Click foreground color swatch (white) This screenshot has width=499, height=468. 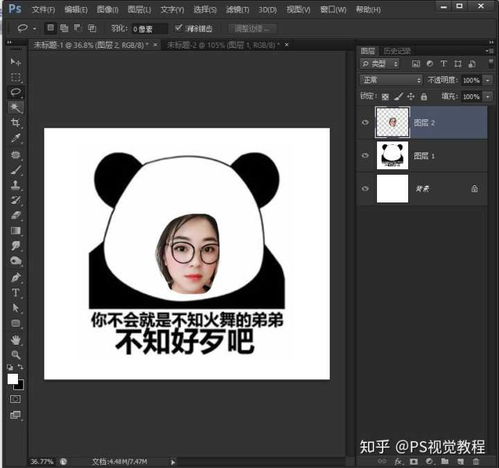[x=12, y=379]
